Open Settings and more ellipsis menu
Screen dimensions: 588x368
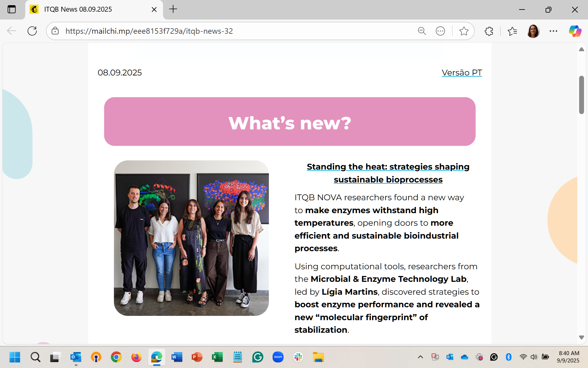coord(553,31)
